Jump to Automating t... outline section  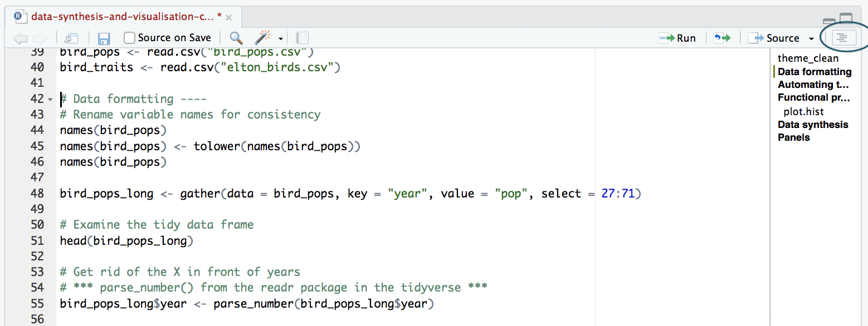pos(813,85)
